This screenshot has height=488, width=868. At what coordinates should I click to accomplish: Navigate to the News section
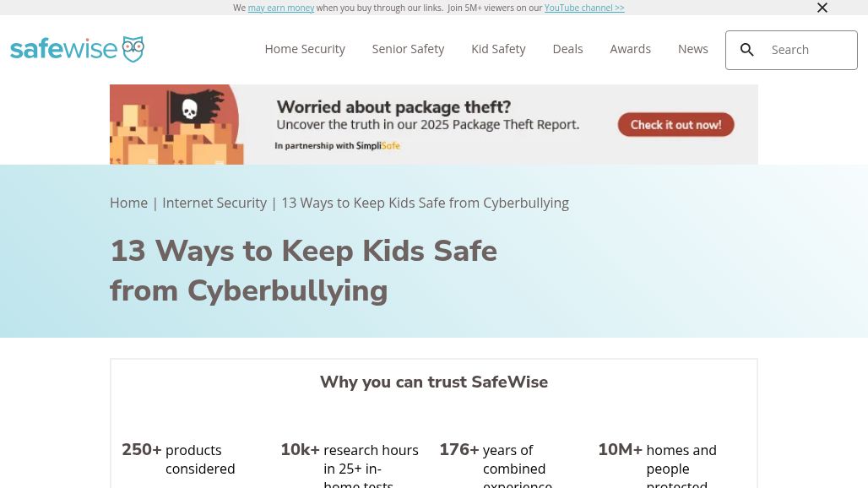pyautogui.click(x=692, y=49)
